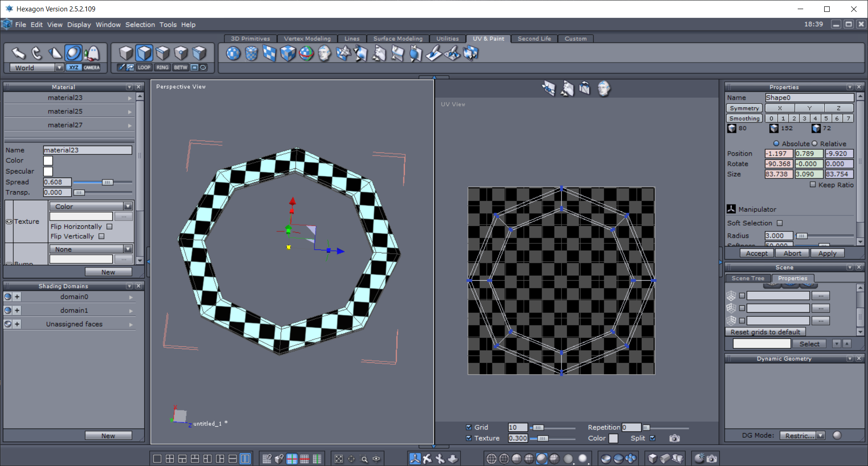The width and height of the screenshot is (868, 466).
Task: Activate the RING selection button
Action: tap(162, 68)
